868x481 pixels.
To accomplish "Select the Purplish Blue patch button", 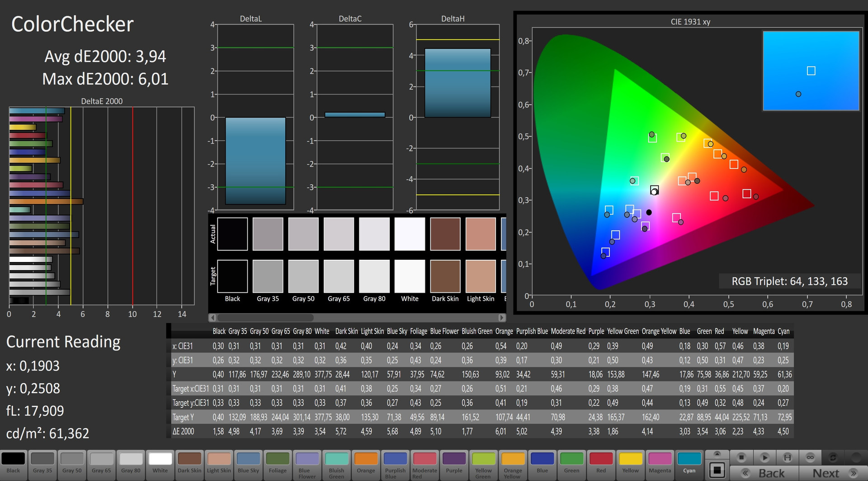I will click(395, 464).
